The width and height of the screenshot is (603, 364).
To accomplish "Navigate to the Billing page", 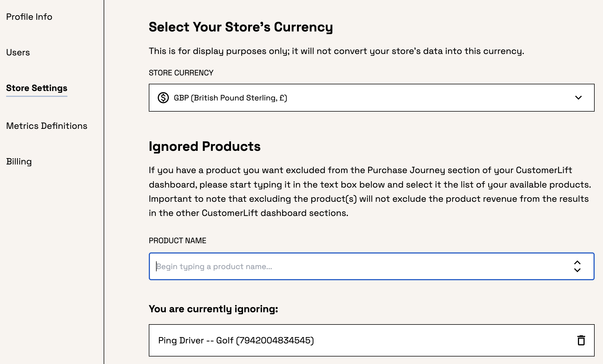I will click(x=19, y=161).
